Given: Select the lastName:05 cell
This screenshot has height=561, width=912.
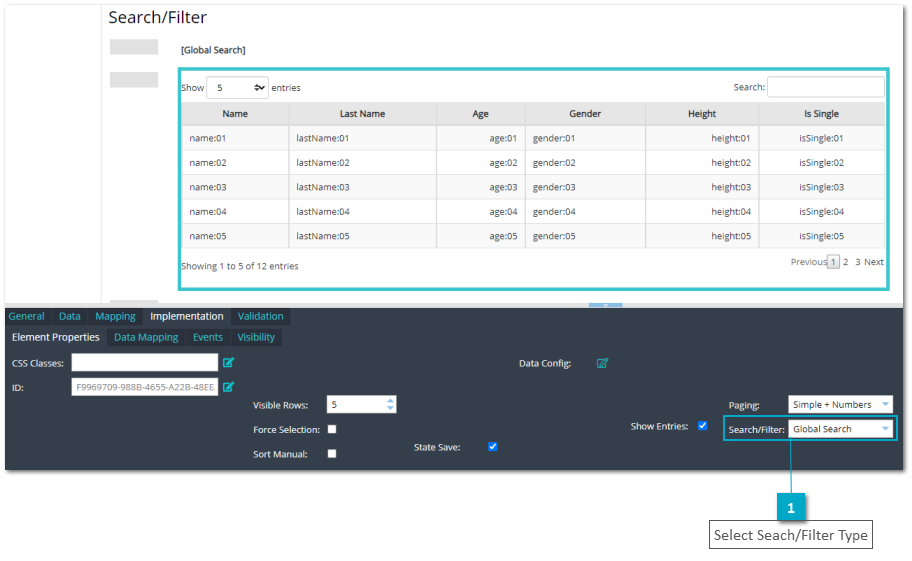Looking at the screenshot, I should coord(362,236).
